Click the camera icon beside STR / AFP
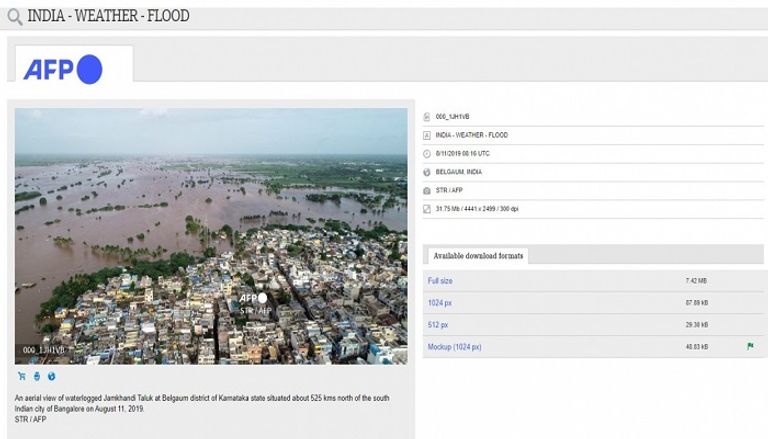The height and width of the screenshot is (439, 768). coord(427,190)
